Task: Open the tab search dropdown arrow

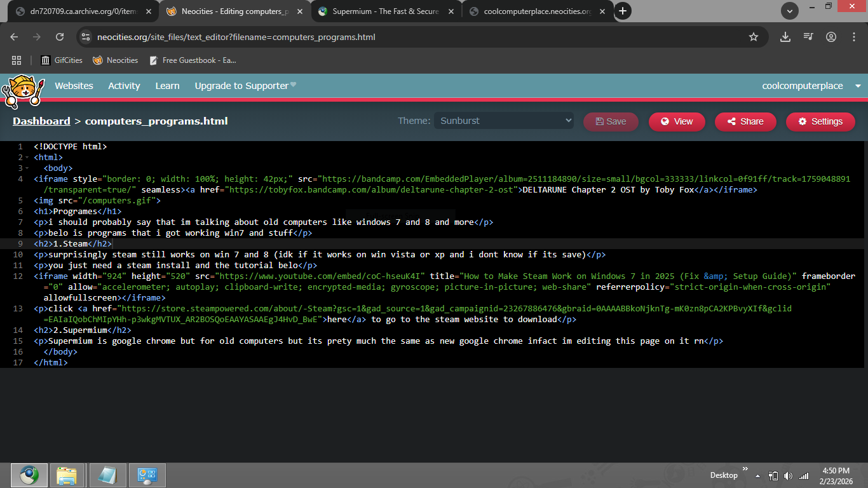Action: [790, 11]
